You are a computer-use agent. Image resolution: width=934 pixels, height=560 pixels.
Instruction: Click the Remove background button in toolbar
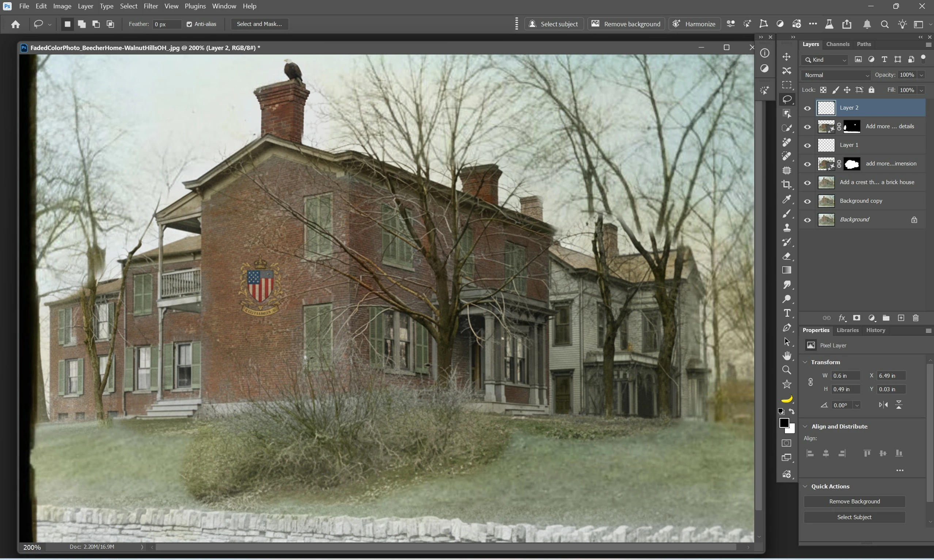click(626, 24)
